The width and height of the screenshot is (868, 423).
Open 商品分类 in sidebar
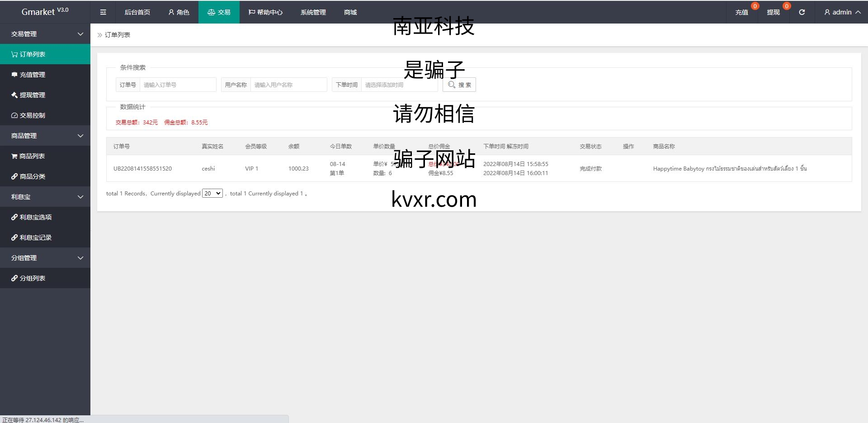coord(45,176)
